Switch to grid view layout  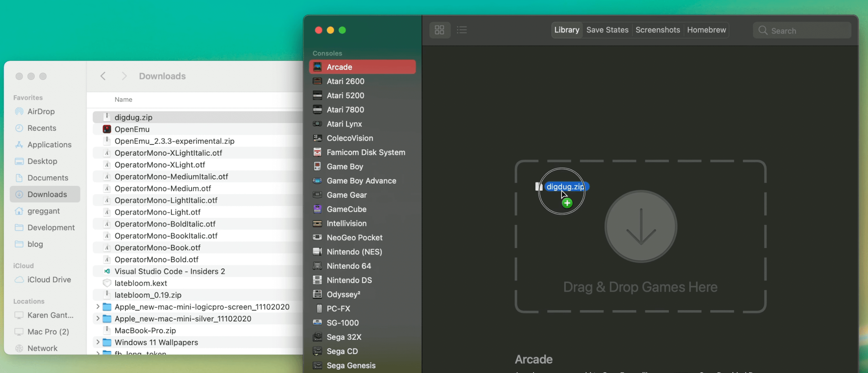click(x=440, y=30)
